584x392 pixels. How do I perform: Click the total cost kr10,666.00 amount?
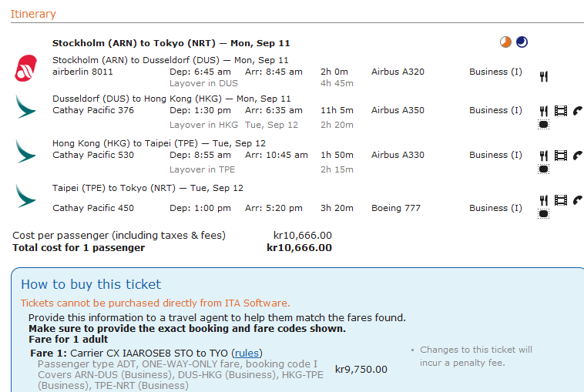299,248
